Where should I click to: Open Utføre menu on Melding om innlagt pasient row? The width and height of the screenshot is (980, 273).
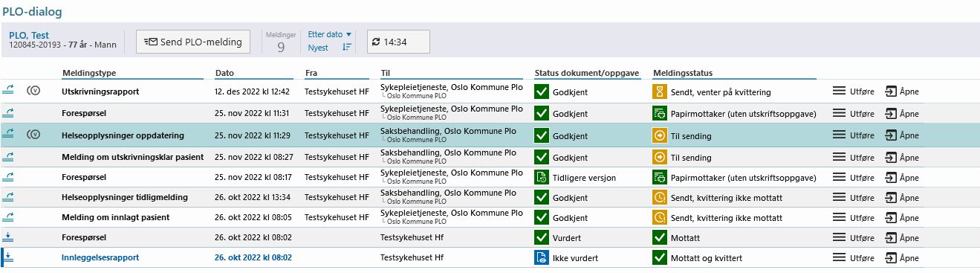tap(853, 217)
